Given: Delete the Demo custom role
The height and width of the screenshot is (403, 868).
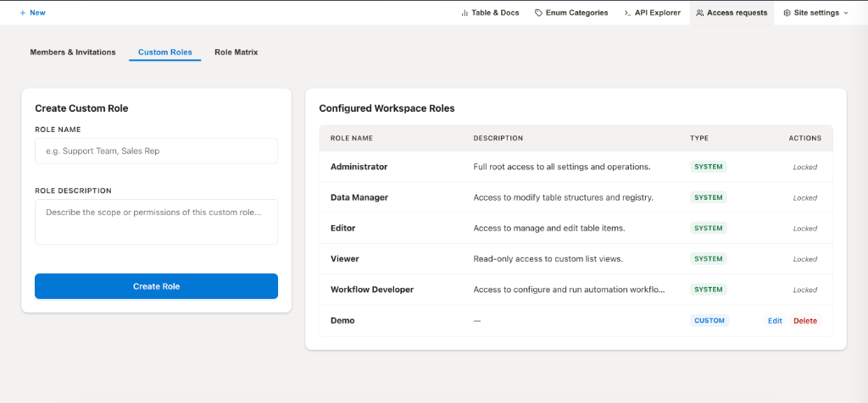Looking at the screenshot, I should coord(805,321).
